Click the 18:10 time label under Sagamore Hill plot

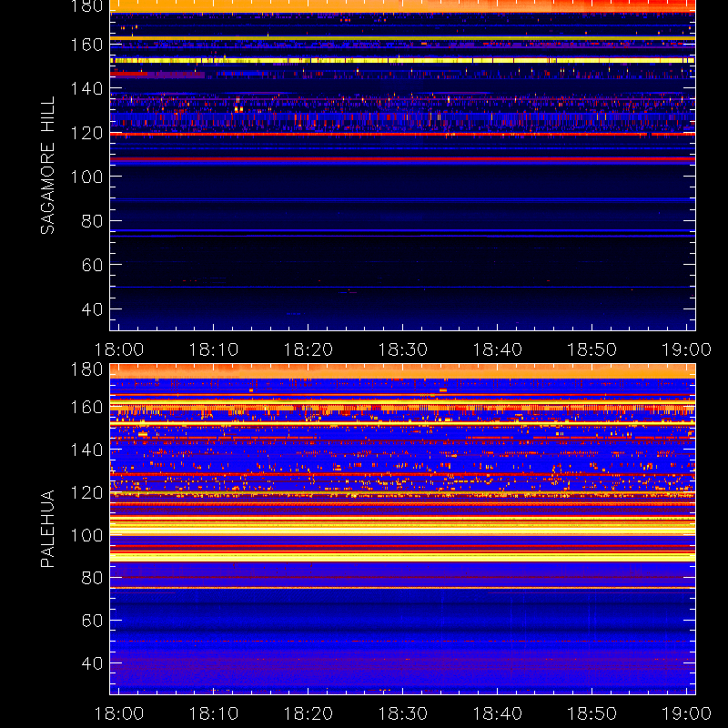pos(213,349)
